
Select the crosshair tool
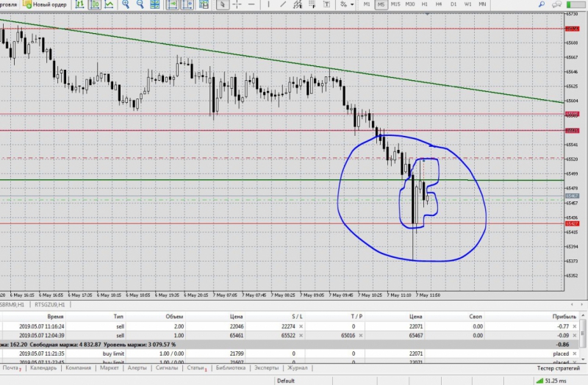pyautogui.click(x=237, y=4)
